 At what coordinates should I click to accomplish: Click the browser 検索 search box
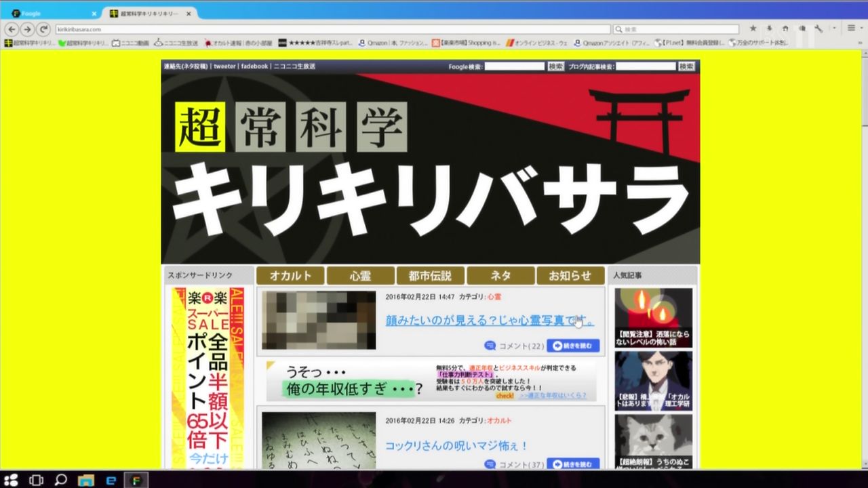click(x=675, y=29)
